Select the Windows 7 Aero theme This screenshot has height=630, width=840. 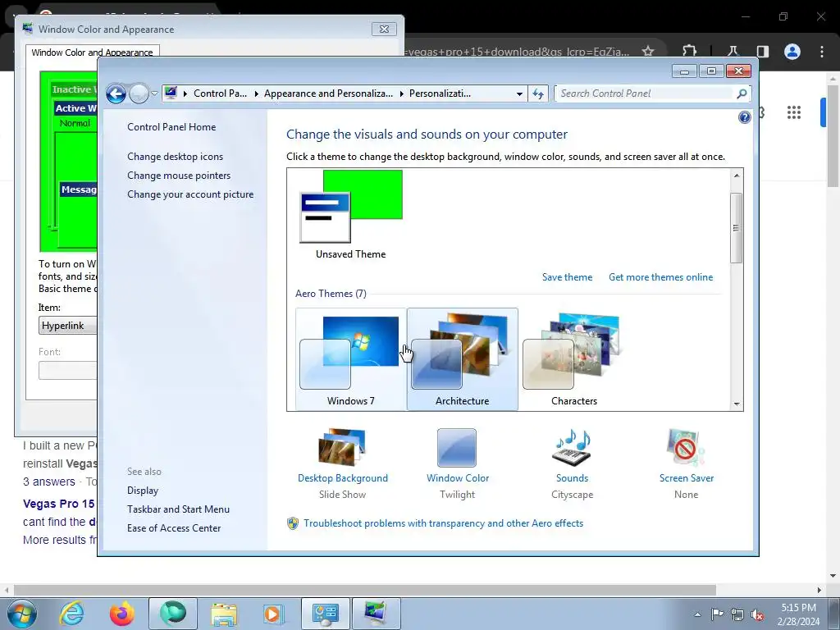(351, 359)
